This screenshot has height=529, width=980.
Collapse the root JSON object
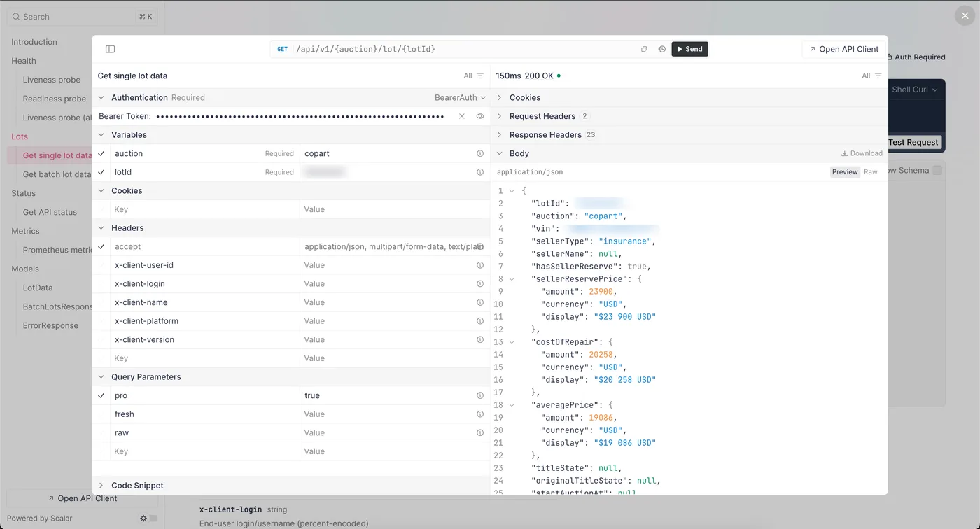[x=512, y=191]
